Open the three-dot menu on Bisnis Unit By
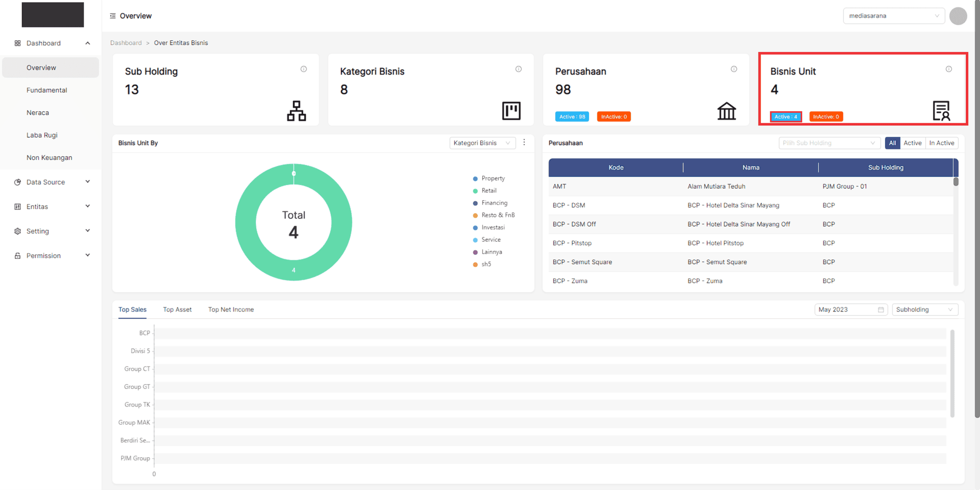This screenshot has height=490, width=980. 524,142
